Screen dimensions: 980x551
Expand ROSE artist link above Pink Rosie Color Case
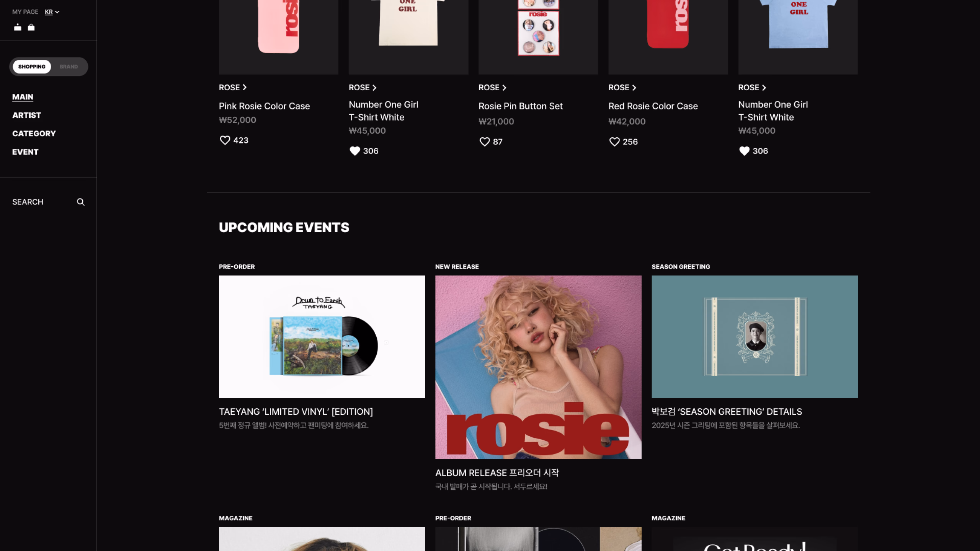[233, 88]
